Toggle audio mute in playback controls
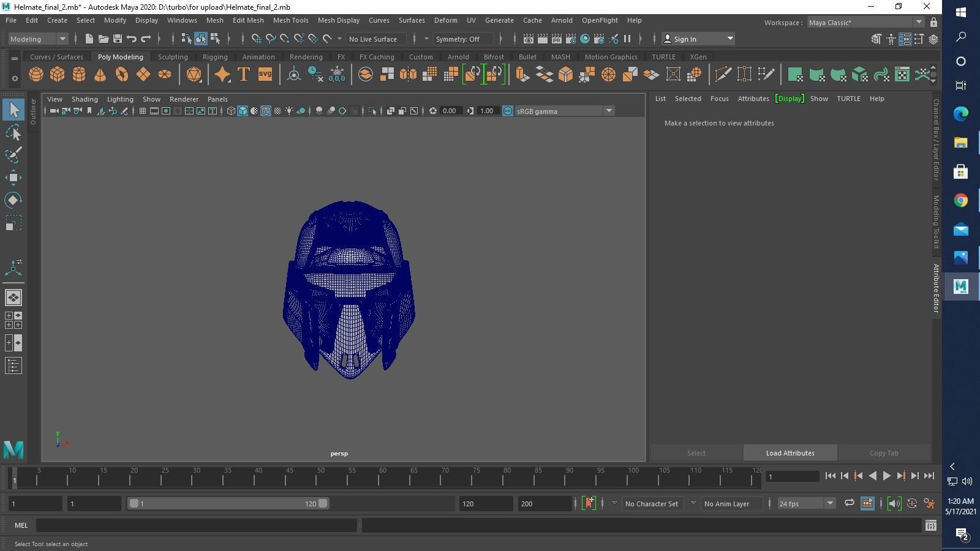Screen dimensions: 980x551 point(894,503)
